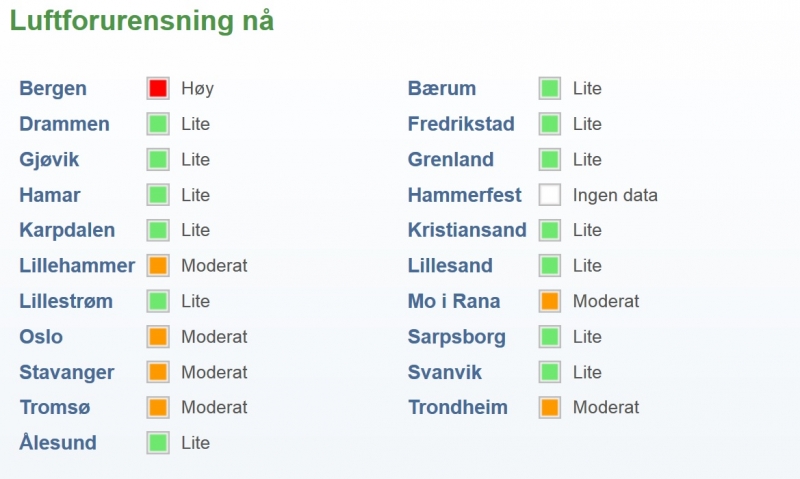Click the Sarpsborg city name

(x=457, y=337)
